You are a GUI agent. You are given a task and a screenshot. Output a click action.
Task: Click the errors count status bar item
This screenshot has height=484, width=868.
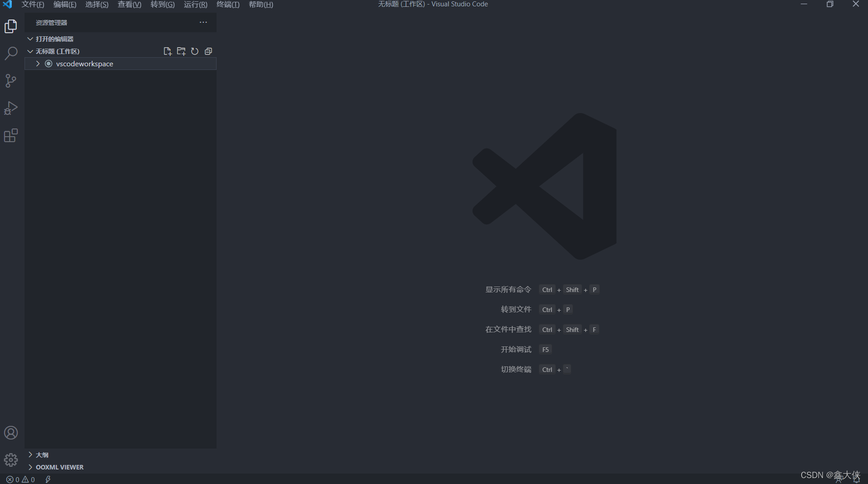tap(13, 479)
